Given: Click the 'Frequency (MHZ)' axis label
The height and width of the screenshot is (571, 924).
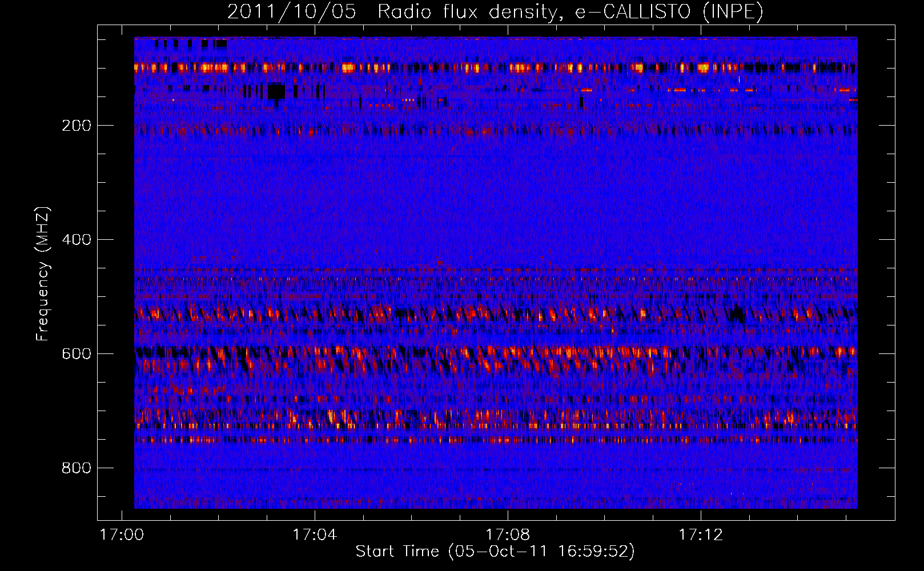Looking at the screenshot, I should coord(43,274).
